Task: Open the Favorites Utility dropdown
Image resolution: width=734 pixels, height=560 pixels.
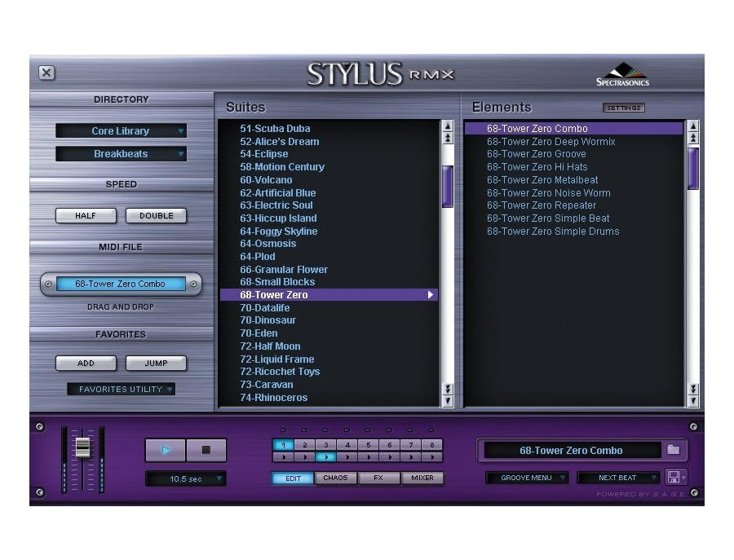Action: pyautogui.click(x=121, y=390)
